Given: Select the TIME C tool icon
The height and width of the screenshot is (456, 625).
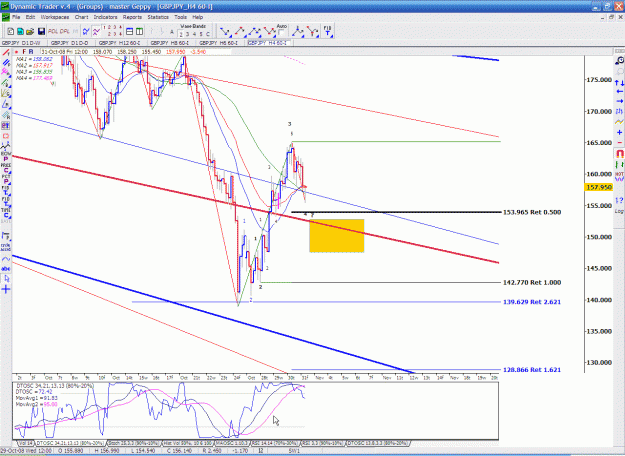Looking at the screenshot, I should tap(6, 213).
